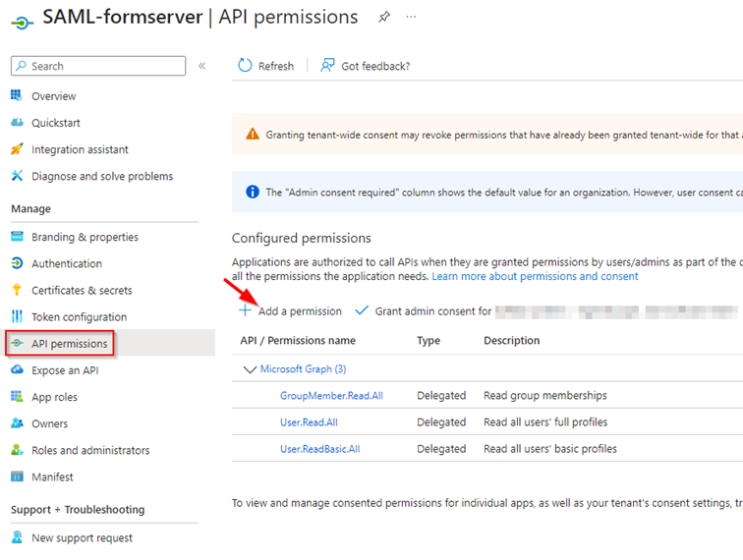This screenshot has width=743, height=560.
Task: Click the Read group memberships description
Action: (x=544, y=396)
